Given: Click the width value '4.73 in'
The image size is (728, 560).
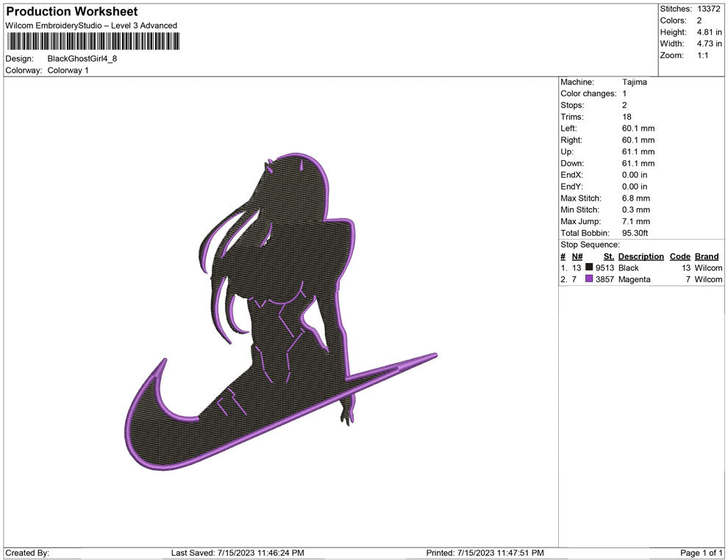Looking at the screenshot, I should (709, 43).
